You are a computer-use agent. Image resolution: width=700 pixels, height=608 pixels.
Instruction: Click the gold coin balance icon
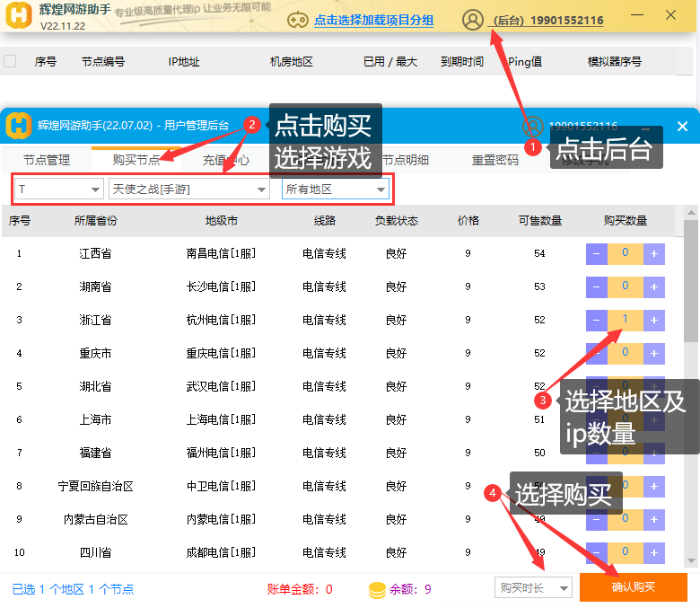tap(377, 590)
